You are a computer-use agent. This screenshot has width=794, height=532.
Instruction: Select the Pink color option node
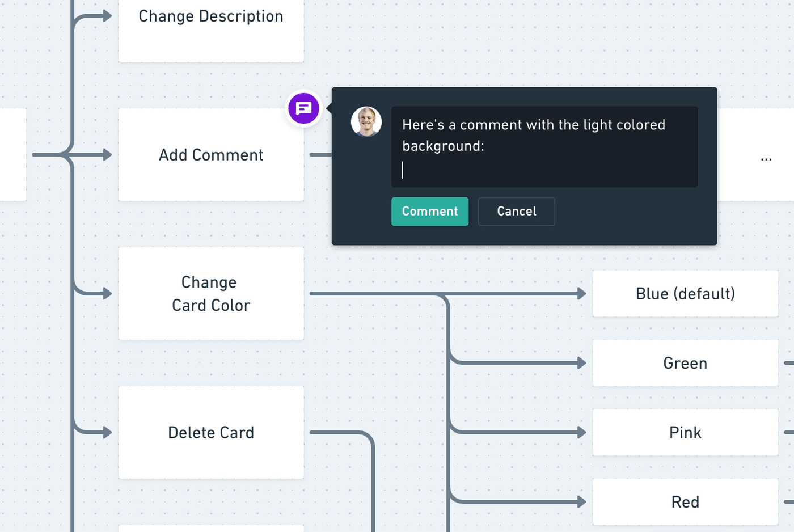click(x=685, y=432)
